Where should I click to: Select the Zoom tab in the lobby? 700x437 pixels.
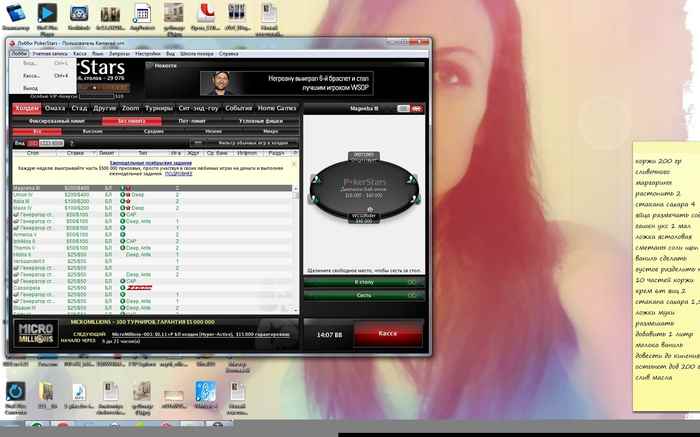click(130, 108)
